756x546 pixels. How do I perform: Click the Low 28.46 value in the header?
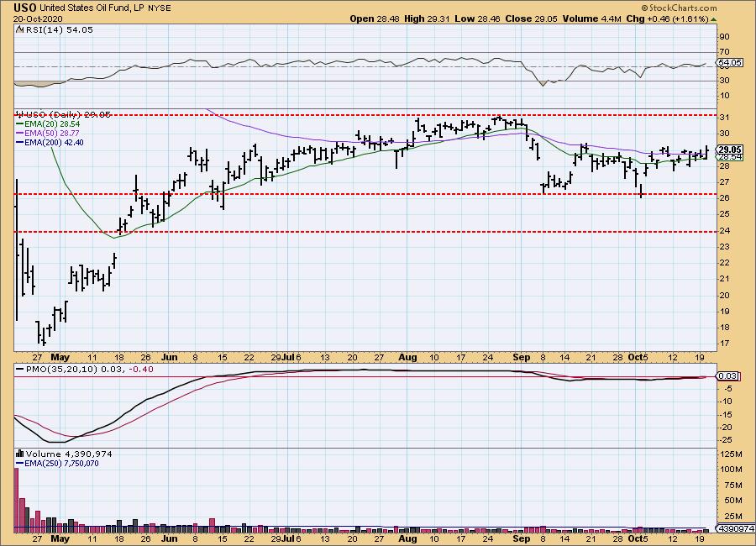click(x=478, y=18)
